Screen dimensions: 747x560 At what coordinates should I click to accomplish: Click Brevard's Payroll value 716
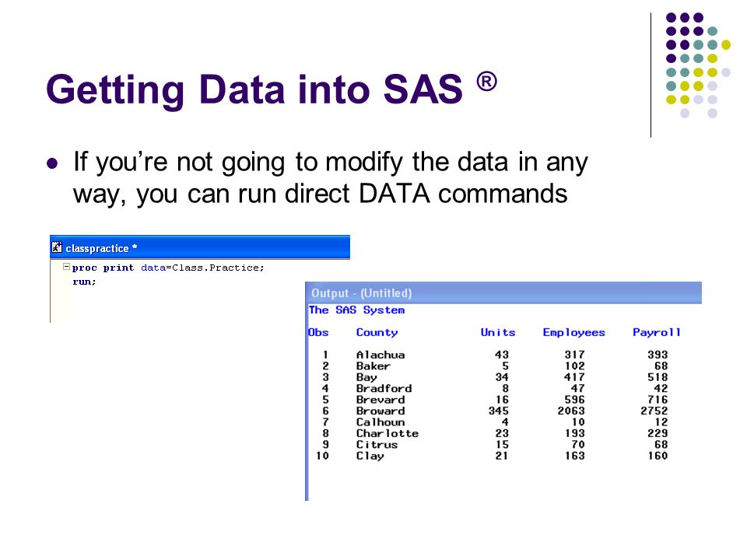click(x=658, y=400)
